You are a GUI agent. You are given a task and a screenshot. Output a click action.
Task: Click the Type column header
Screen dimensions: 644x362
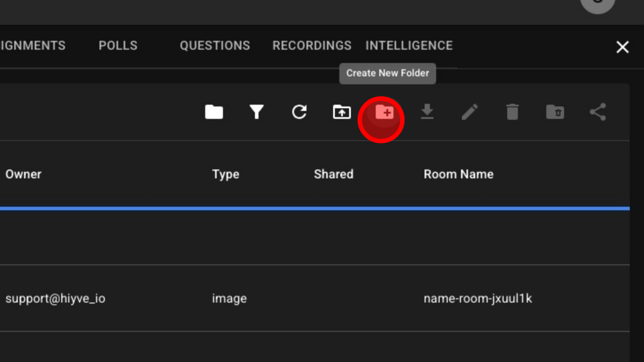tap(225, 174)
